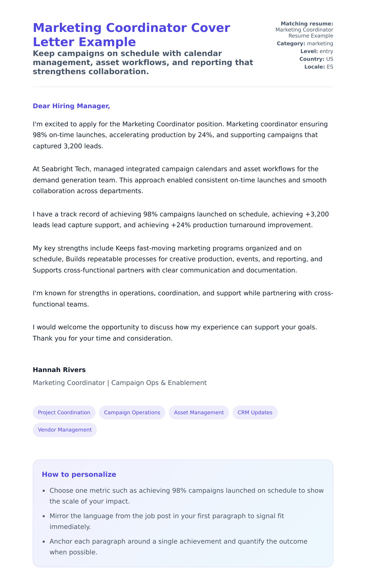Click the 'Mirror the language' bullet tip

coord(167,521)
